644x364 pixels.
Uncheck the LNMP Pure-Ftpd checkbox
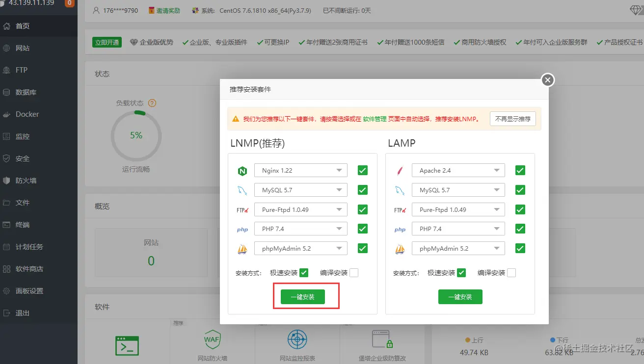[363, 209]
